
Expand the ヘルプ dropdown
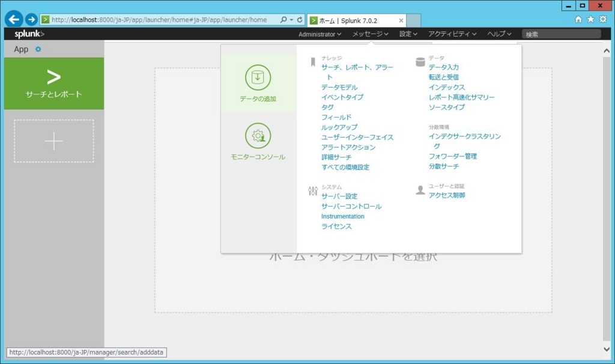(x=497, y=34)
